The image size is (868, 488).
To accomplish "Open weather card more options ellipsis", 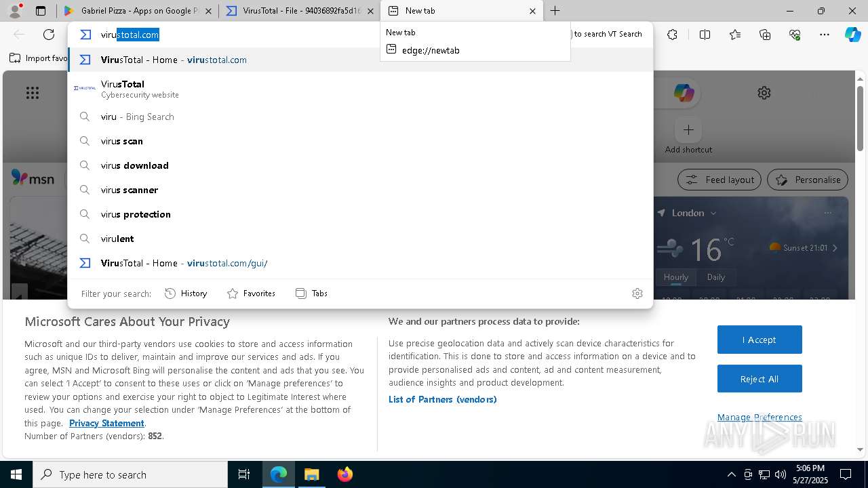I will click(827, 213).
